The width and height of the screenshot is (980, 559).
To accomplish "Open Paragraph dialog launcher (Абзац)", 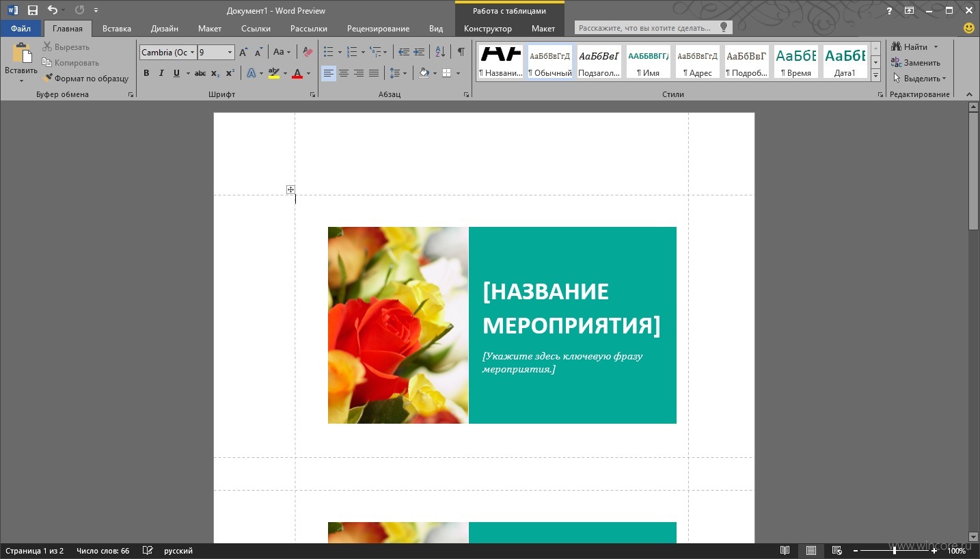I will tap(467, 95).
